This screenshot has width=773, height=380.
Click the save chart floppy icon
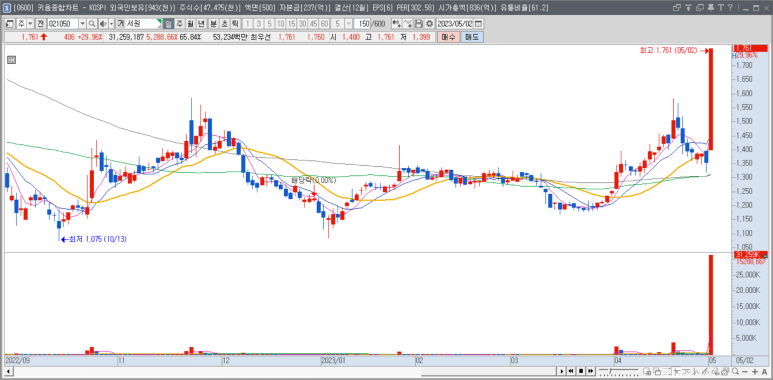coord(419,24)
